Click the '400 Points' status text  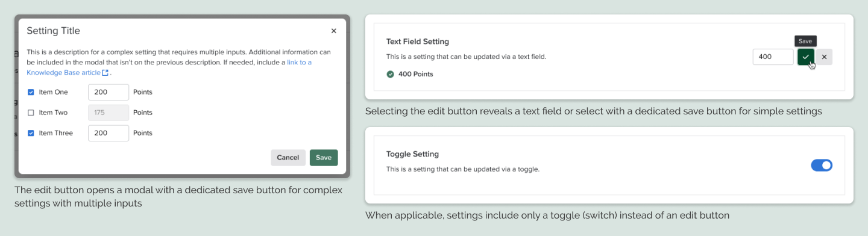click(415, 74)
